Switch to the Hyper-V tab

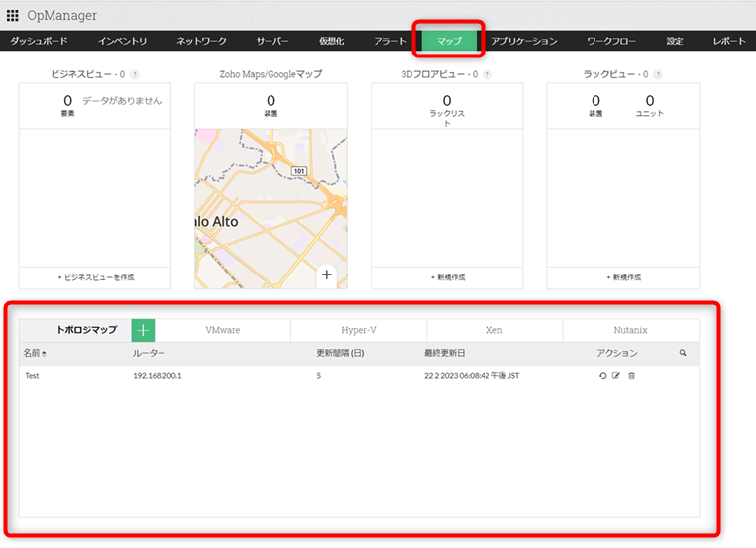[x=359, y=330]
